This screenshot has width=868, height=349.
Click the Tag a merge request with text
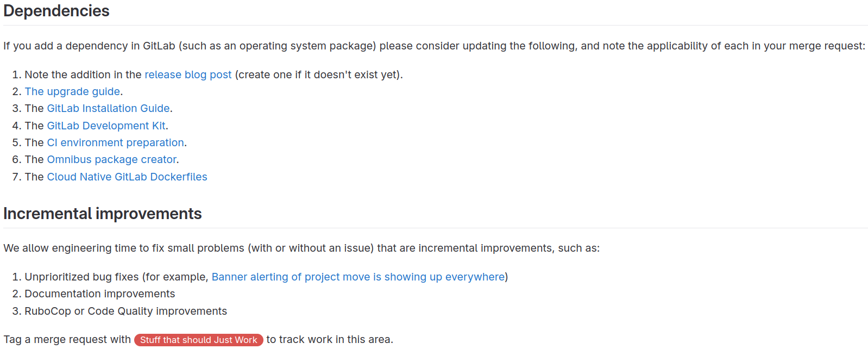tap(67, 339)
